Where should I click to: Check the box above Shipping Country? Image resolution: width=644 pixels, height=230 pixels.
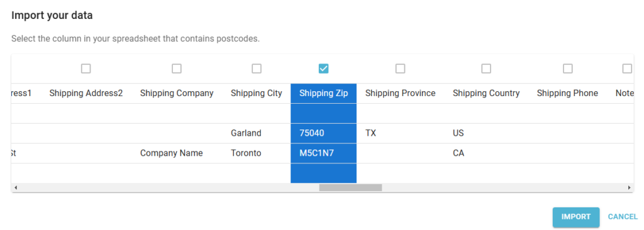(x=486, y=68)
